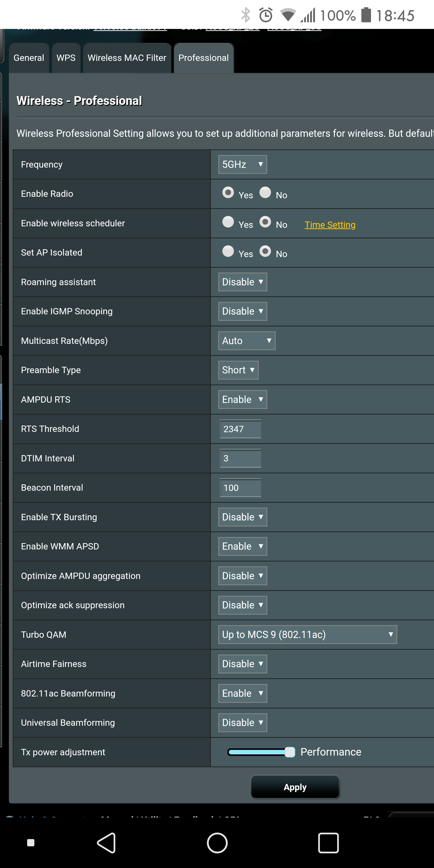Select Yes for Set AP Isolated
This screenshot has height=868, width=434.
point(228,251)
